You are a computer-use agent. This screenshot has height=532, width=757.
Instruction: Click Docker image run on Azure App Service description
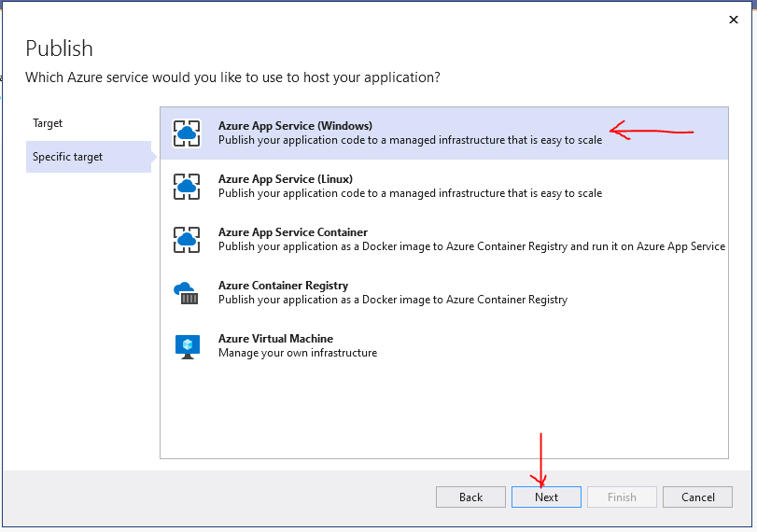[x=471, y=246]
